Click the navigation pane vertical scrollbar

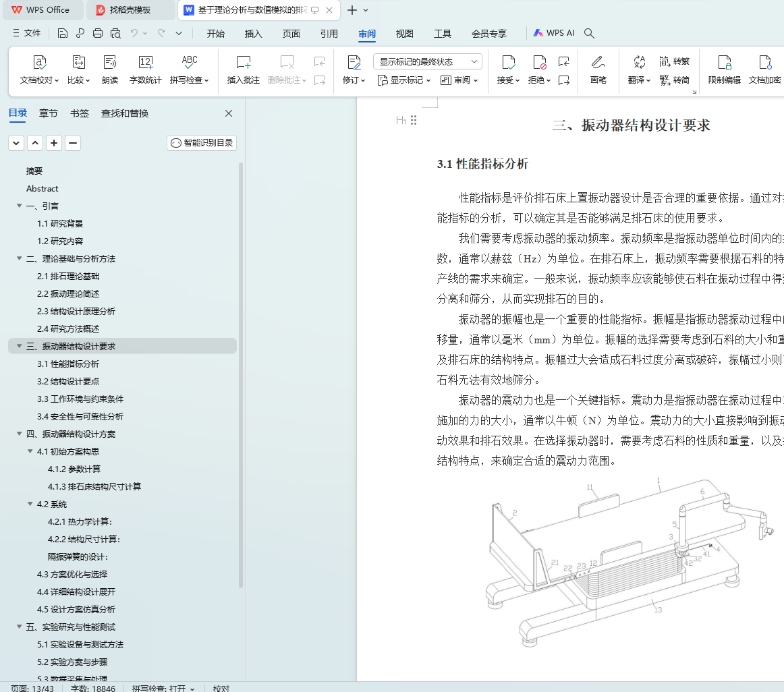[240, 375]
